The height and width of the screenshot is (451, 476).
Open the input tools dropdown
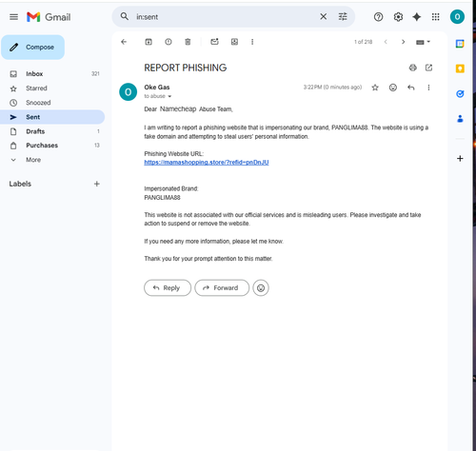point(423,42)
